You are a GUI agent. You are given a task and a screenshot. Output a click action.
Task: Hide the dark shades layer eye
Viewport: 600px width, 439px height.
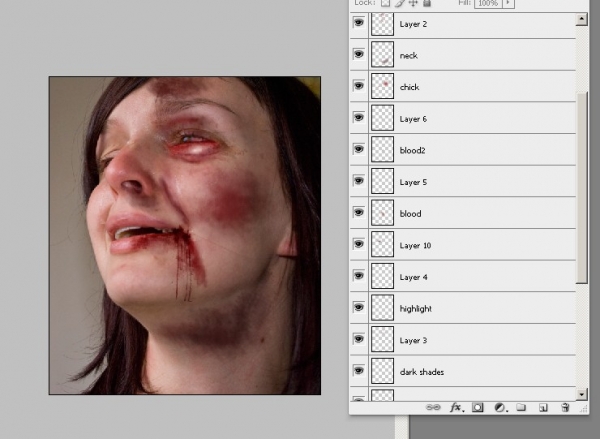359,370
